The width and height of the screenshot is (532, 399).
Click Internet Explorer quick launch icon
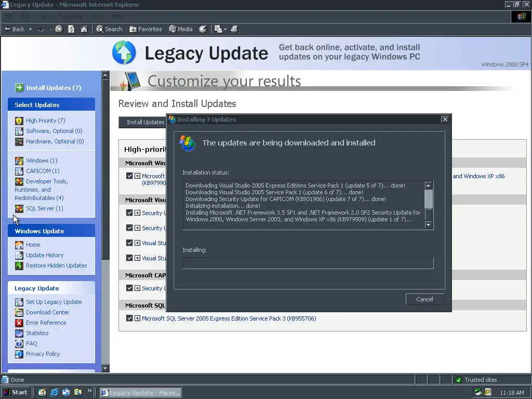point(54,392)
